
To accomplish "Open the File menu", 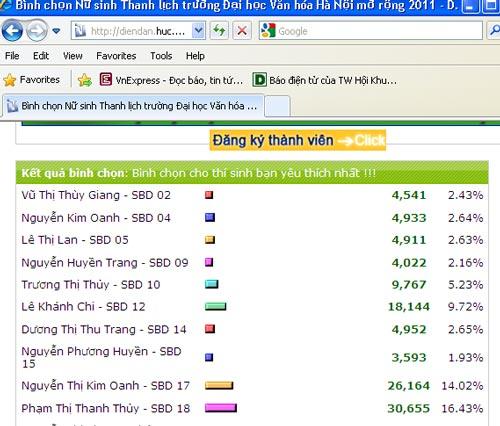I will [12, 56].
